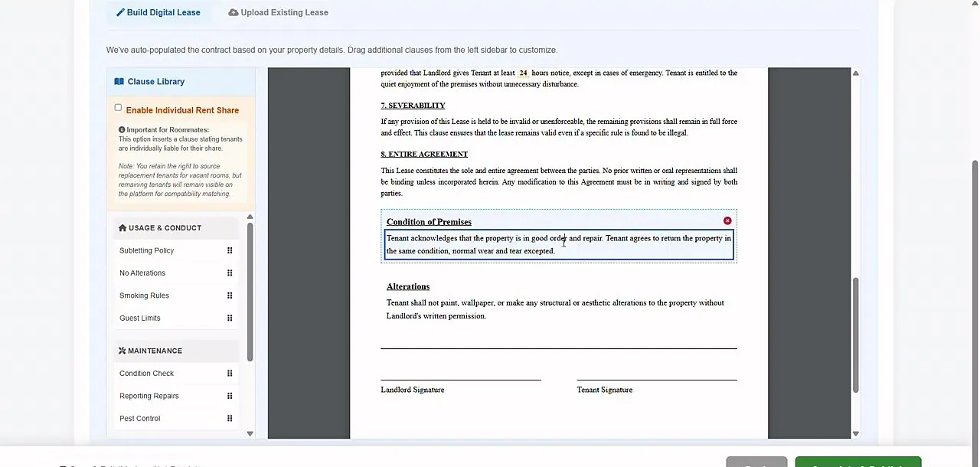Click the cloud upload icon

coord(234,12)
